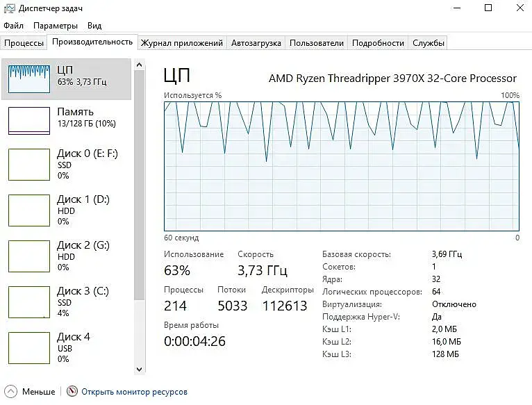Open the Параметры menu

(56, 26)
